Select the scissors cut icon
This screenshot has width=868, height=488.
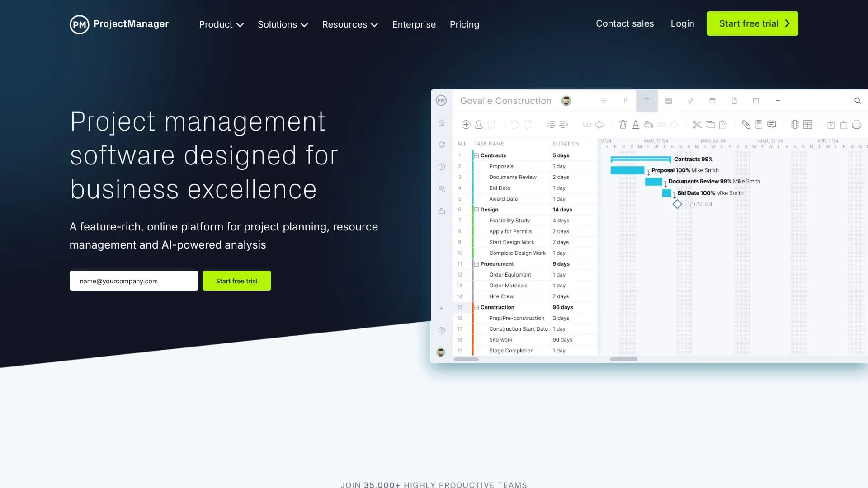tap(697, 125)
